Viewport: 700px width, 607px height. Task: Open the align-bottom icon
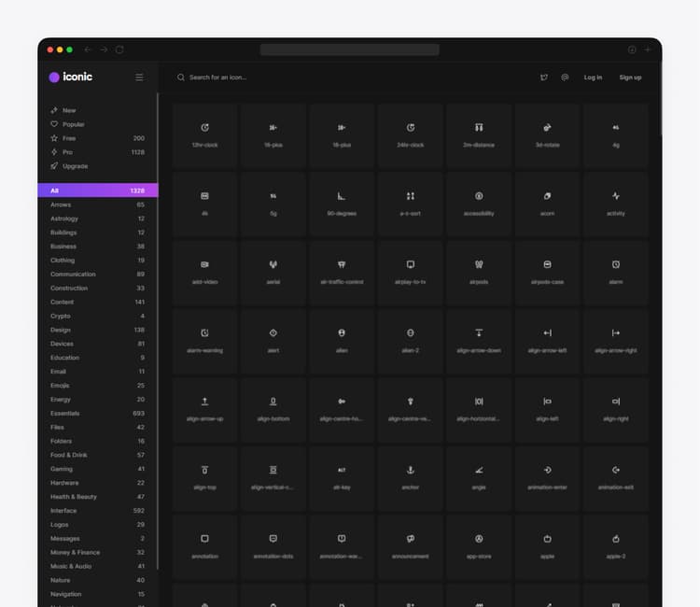pos(273,410)
